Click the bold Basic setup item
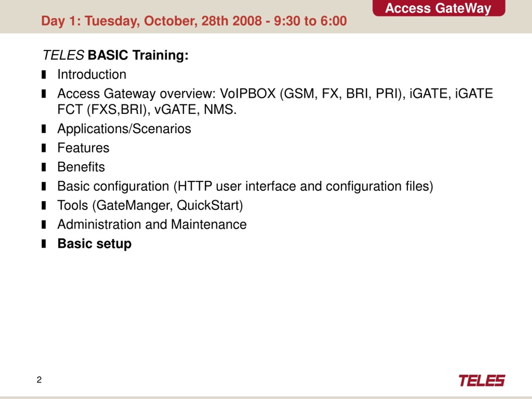This screenshot has width=532, height=399. pyautogui.click(x=95, y=244)
